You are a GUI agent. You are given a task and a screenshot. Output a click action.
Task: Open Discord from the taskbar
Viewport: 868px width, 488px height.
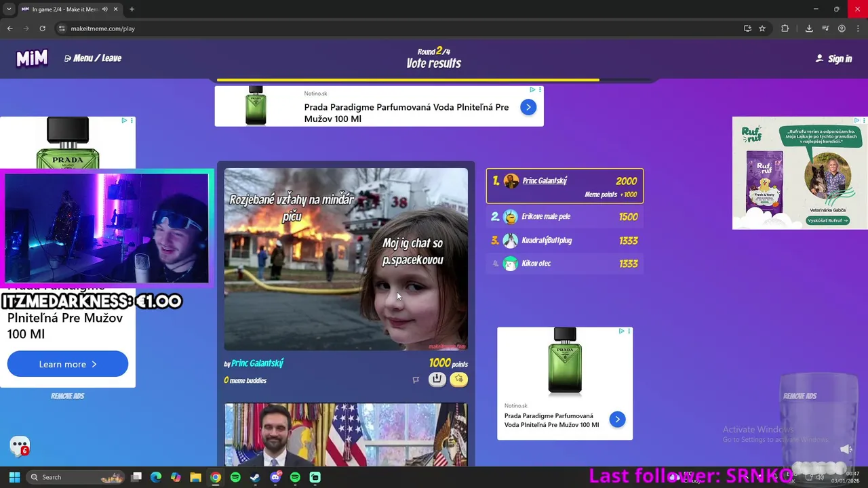click(x=275, y=477)
